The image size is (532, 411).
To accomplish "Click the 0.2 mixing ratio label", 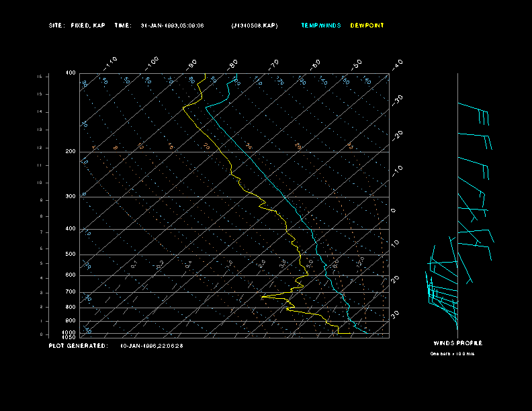I will click(160, 265).
